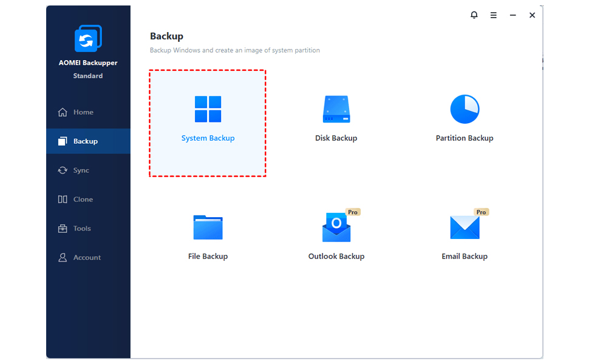Open the hamburger menu
The height and width of the screenshot is (364, 589).
493,15
